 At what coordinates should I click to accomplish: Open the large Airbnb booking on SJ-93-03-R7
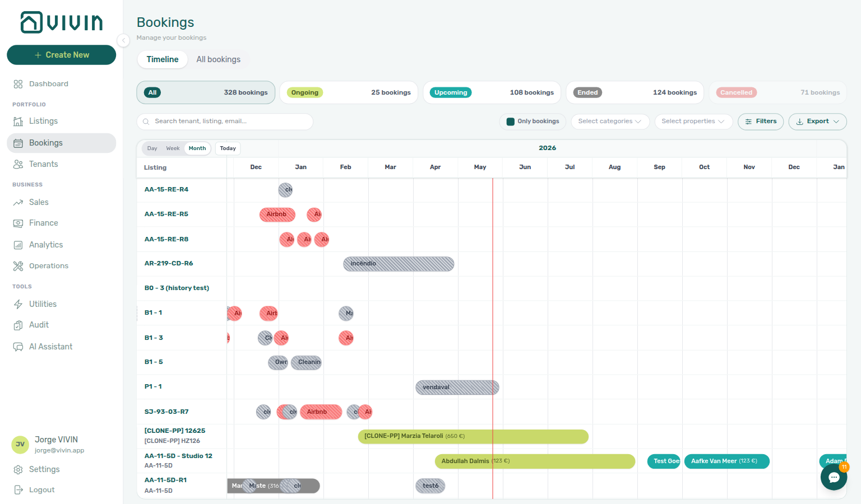click(321, 412)
